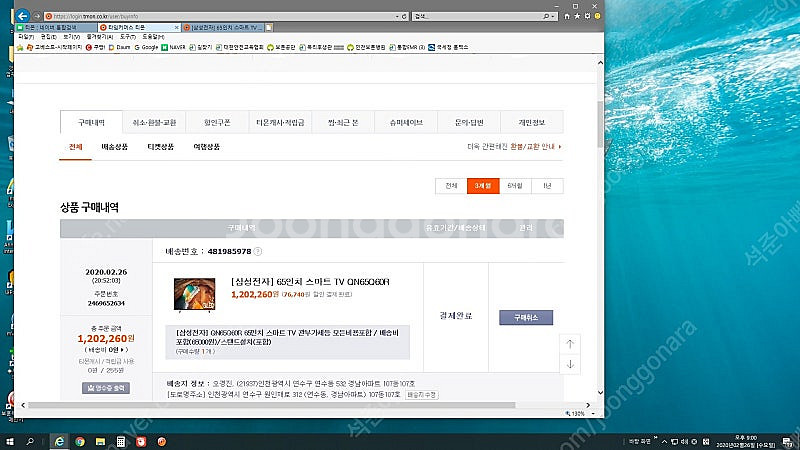Open the 파일(F) menu
The height and width of the screenshot is (450, 800).
point(26,37)
